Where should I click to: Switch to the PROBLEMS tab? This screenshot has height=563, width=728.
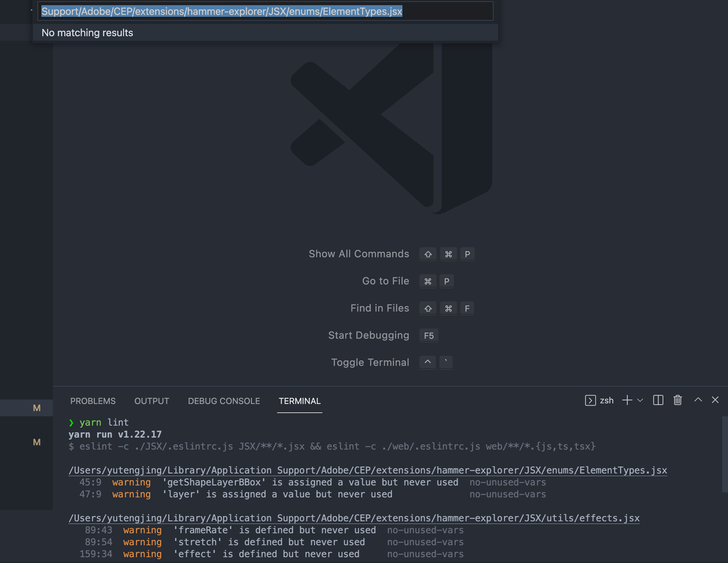[93, 401]
